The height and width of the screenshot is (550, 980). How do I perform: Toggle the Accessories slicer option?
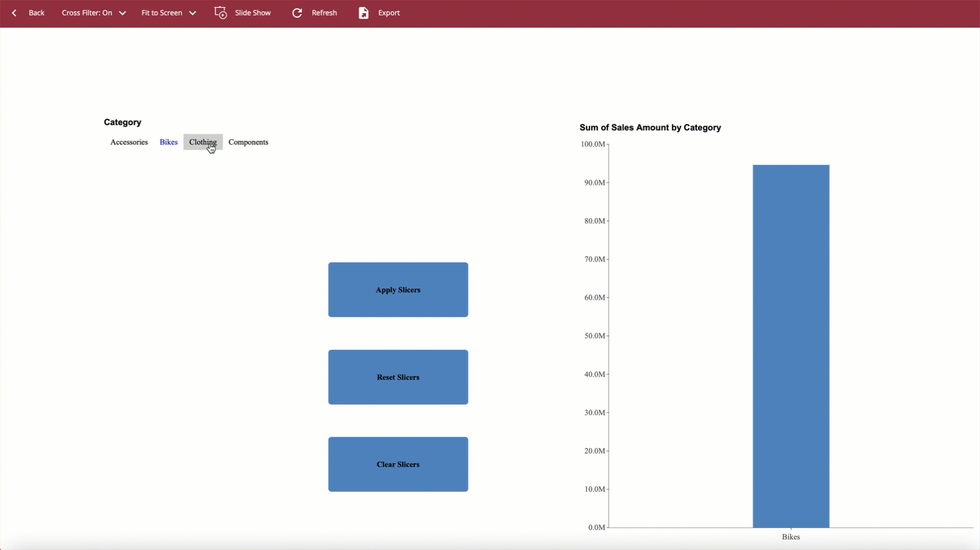click(x=129, y=142)
